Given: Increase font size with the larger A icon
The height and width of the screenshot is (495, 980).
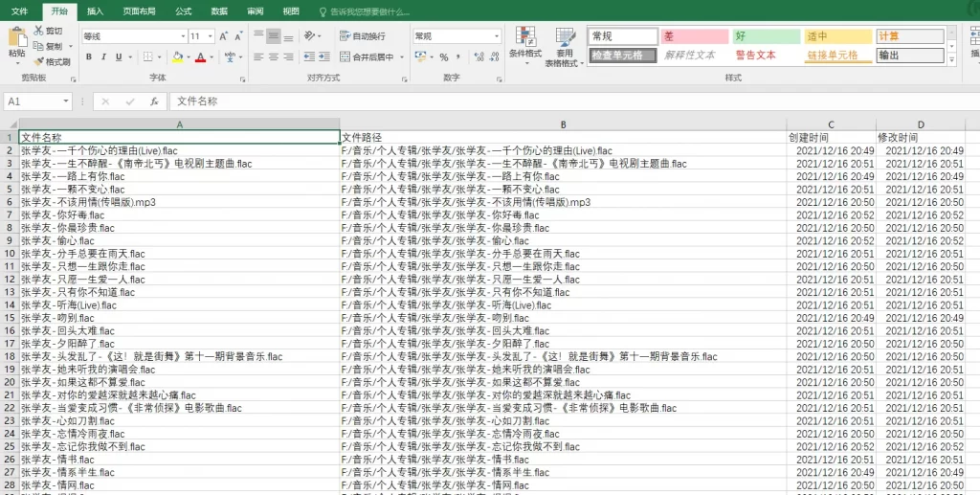Looking at the screenshot, I should [223, 36].
